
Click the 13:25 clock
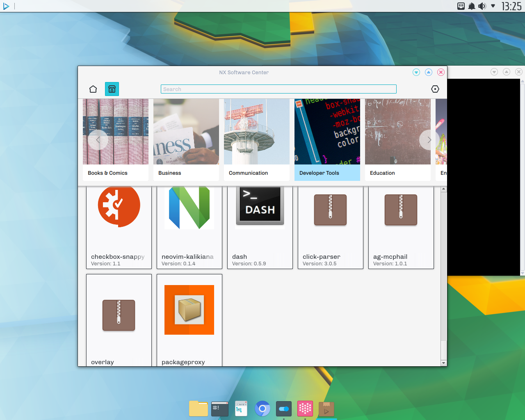[511, 6]
